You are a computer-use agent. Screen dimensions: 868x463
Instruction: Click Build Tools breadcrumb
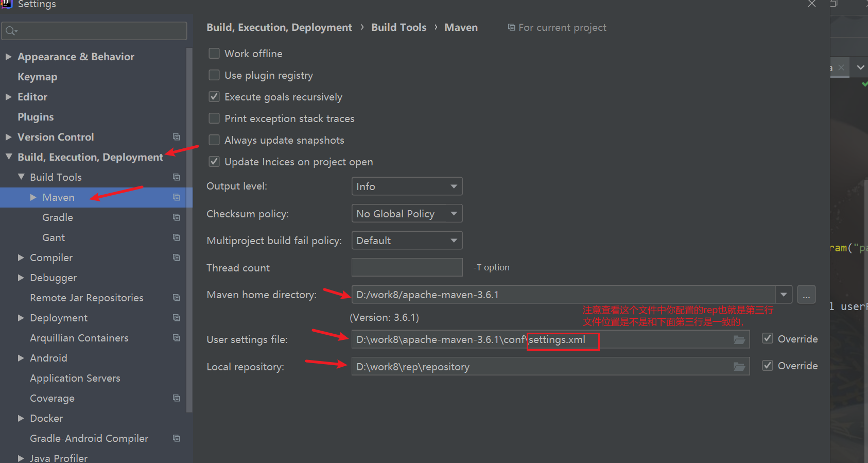point(399,27)
